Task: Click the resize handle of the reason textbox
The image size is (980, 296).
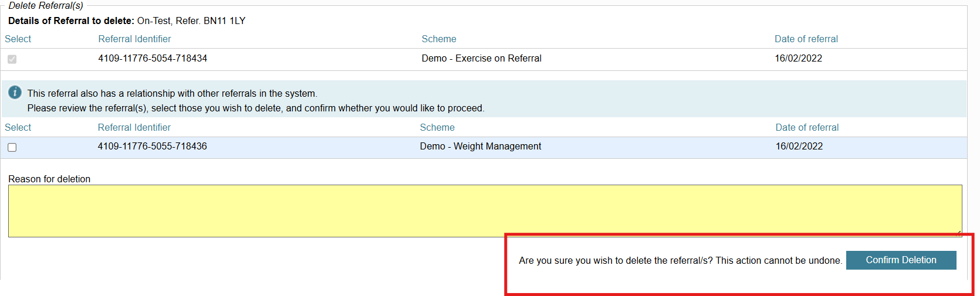Action: pyautogui.click(x=958, y=233)
